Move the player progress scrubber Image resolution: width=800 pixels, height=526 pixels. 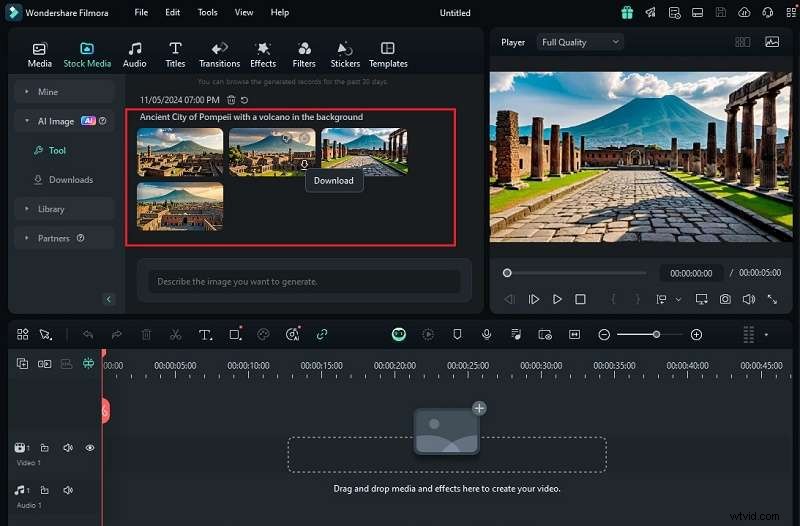(x=507, y=273)
